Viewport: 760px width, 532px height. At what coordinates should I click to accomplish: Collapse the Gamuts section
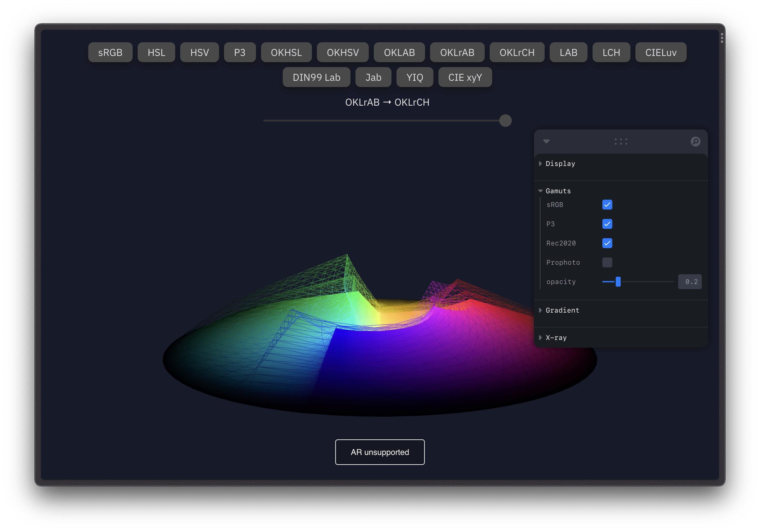pyautogui.click(x=558, y=191)
